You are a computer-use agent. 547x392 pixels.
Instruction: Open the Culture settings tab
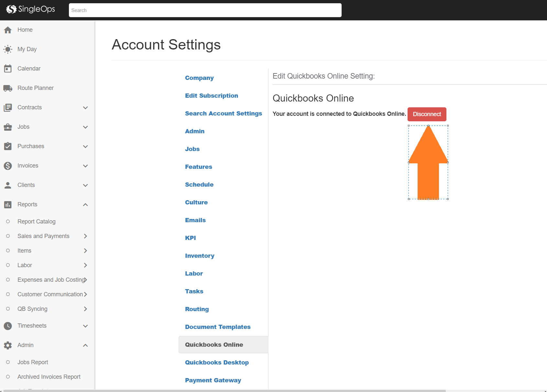196,202
